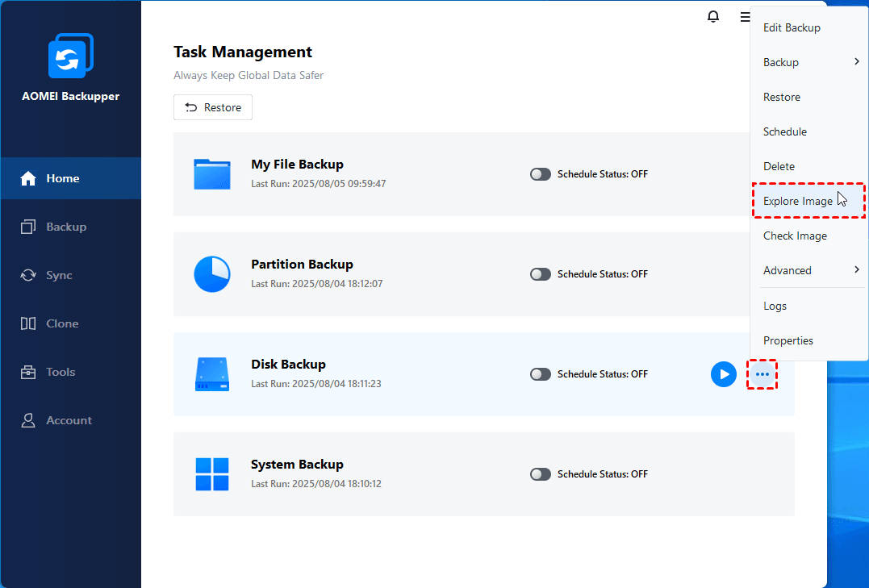Click the Partition Backup pie icon
This screenshot has width=869, height=588.
coord(212,274)
